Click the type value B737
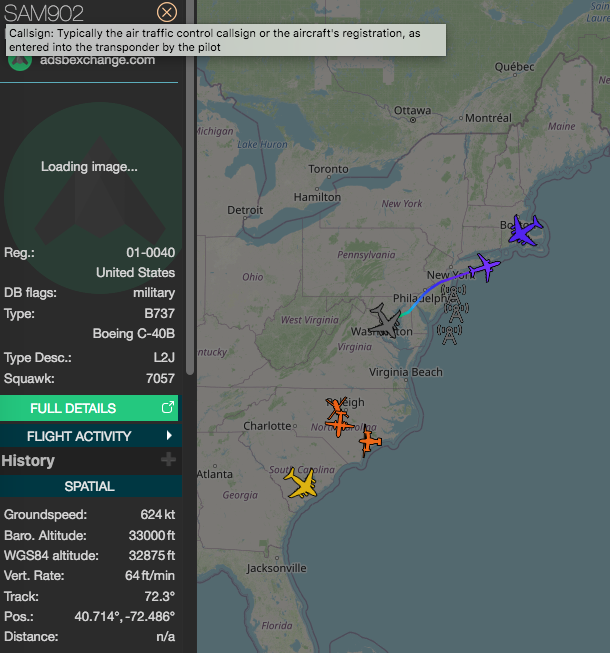The image size is (610, 653). [159, 313]
